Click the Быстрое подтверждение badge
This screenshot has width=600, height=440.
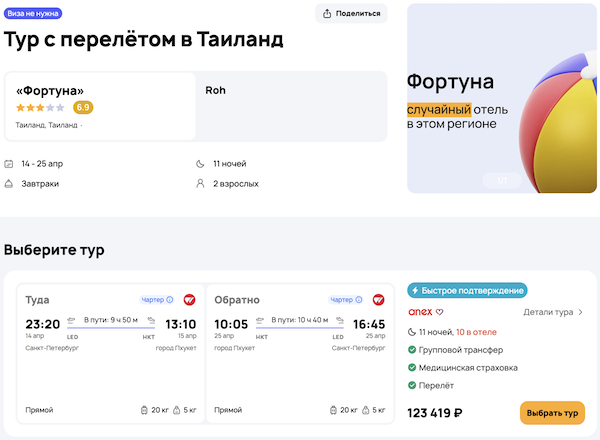[467, 290]
